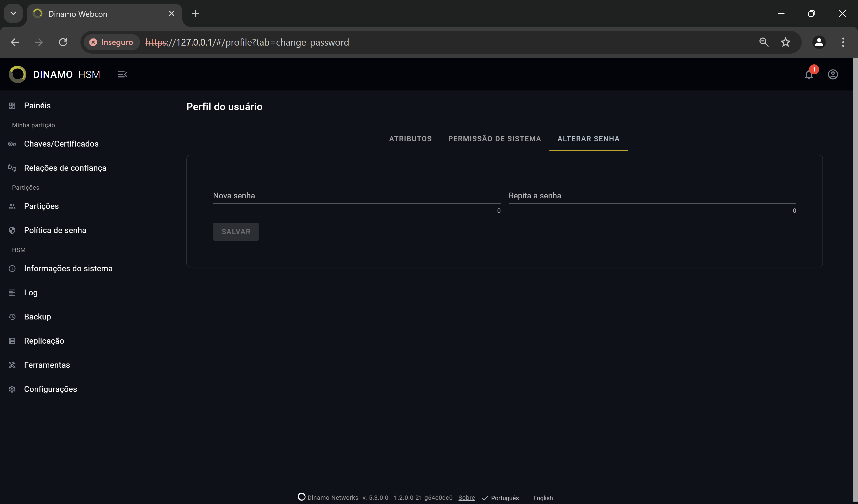Click the shield icon for Política de senha
This screenshot has height=504, width=858.
point(12,230)
